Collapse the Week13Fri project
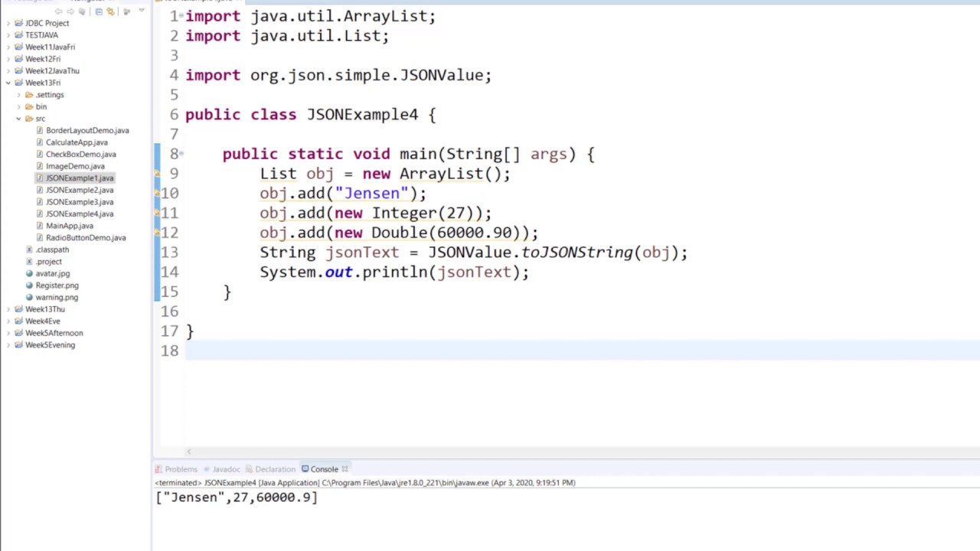Screen dimensions: 980x551 (x=8, y=83)
